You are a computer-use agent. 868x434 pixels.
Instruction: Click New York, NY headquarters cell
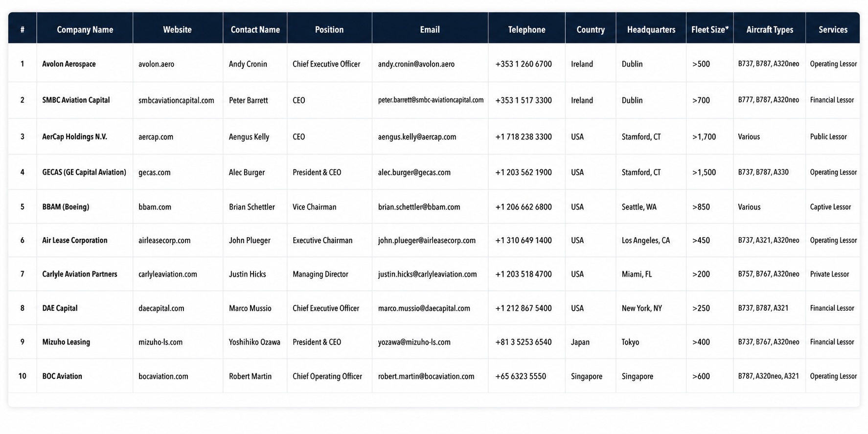(x=641, y=308)
